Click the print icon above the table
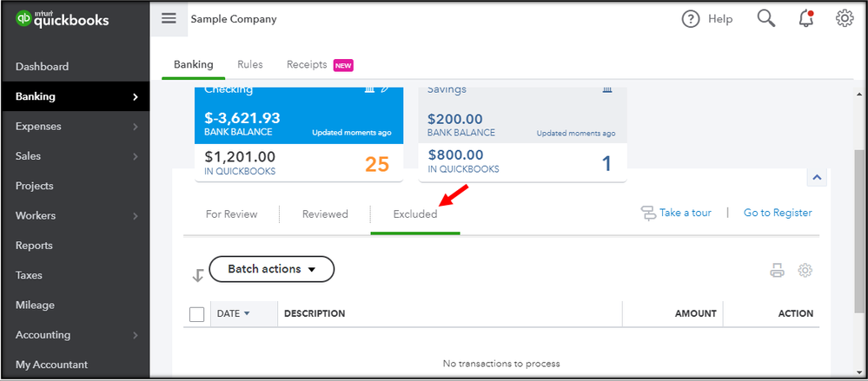Screen dimensions: 868x381 777,271
